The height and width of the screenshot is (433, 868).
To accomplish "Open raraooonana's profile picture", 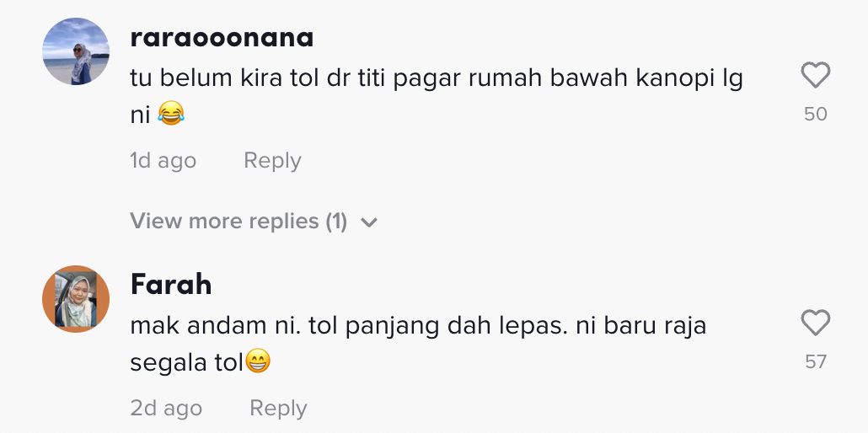I will click(x=76, y=51).
